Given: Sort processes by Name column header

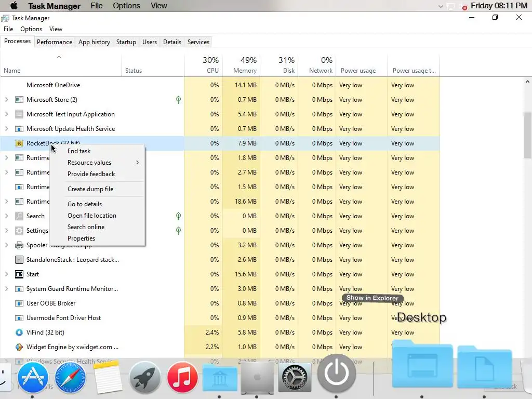Looking at the screenshot, I should (61, 65).
